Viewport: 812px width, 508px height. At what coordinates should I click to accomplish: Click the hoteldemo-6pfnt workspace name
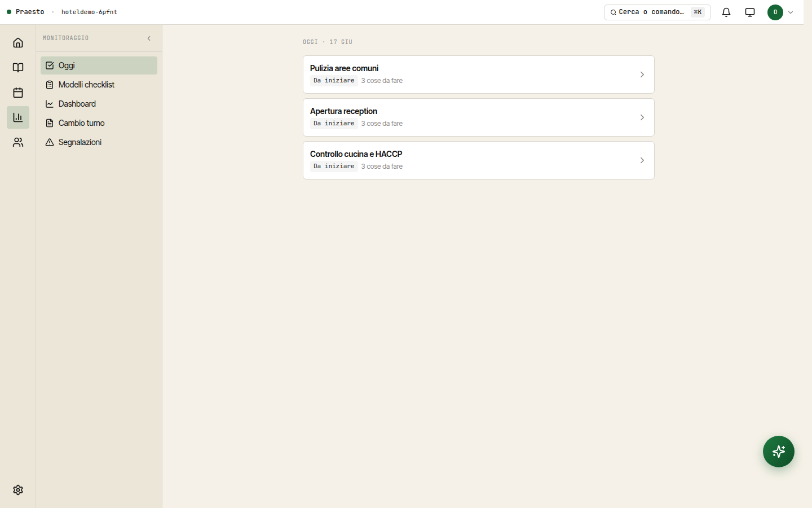point(89,12)
